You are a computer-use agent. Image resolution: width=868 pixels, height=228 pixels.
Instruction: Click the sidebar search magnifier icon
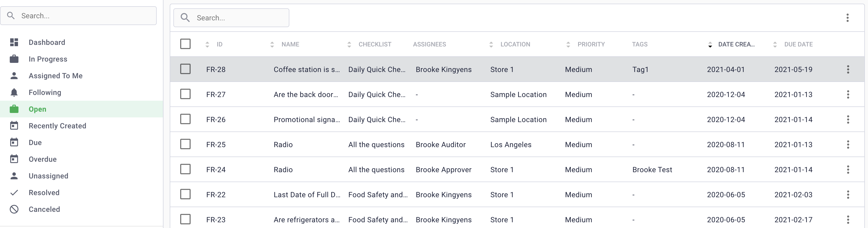pos(11,15)
